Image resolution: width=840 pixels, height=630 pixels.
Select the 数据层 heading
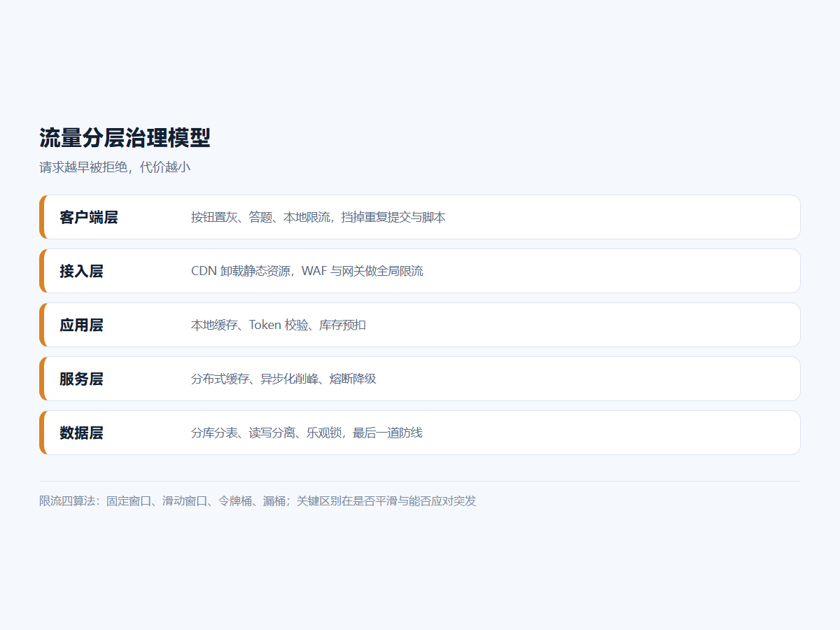click(81, 433)
